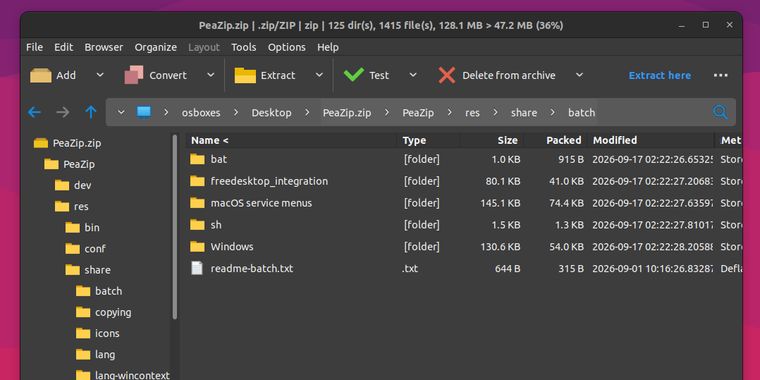Open the Browser menu
Screen dimensions: 760x380
click(x=104, y=47)
